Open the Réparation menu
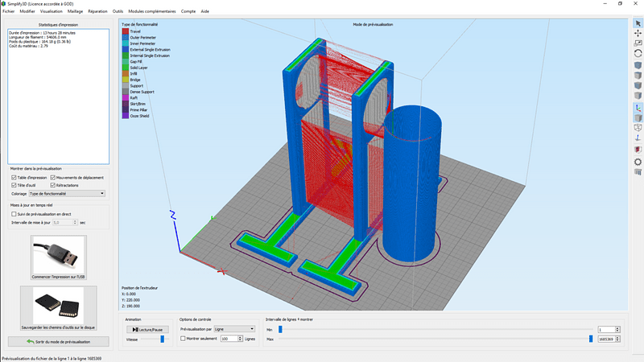This screenshot has height=362, width=644. [x=97, y=11]
